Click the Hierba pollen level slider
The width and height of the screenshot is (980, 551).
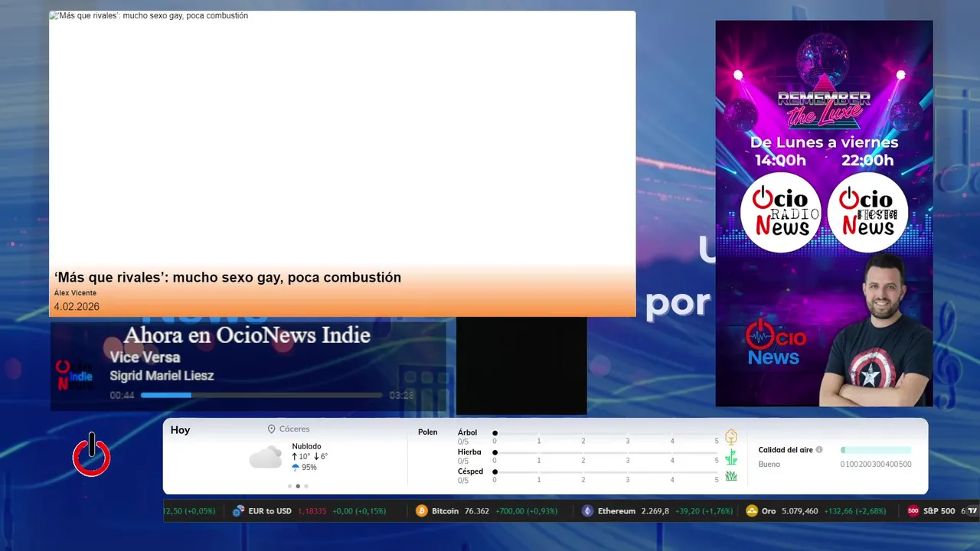click(x=606, y=452)
